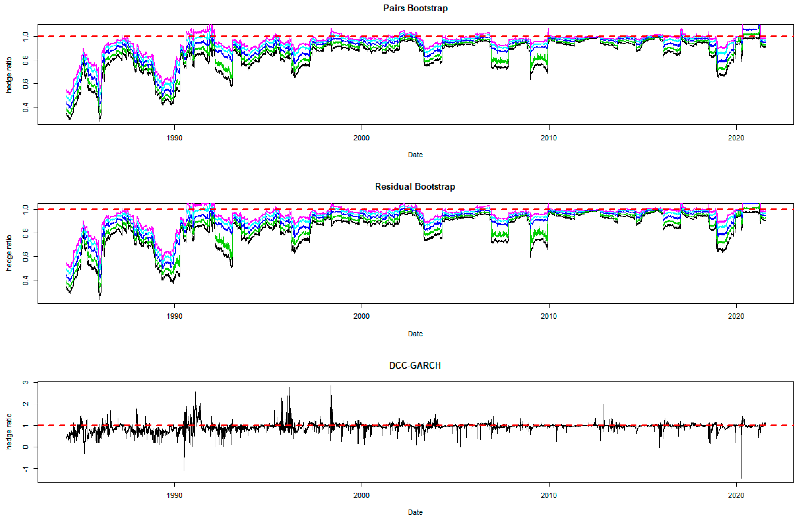Click the 0.4 y-axis value in Pairs Bootstrap
Screen dimensions: 812x523
pos(26,108)
